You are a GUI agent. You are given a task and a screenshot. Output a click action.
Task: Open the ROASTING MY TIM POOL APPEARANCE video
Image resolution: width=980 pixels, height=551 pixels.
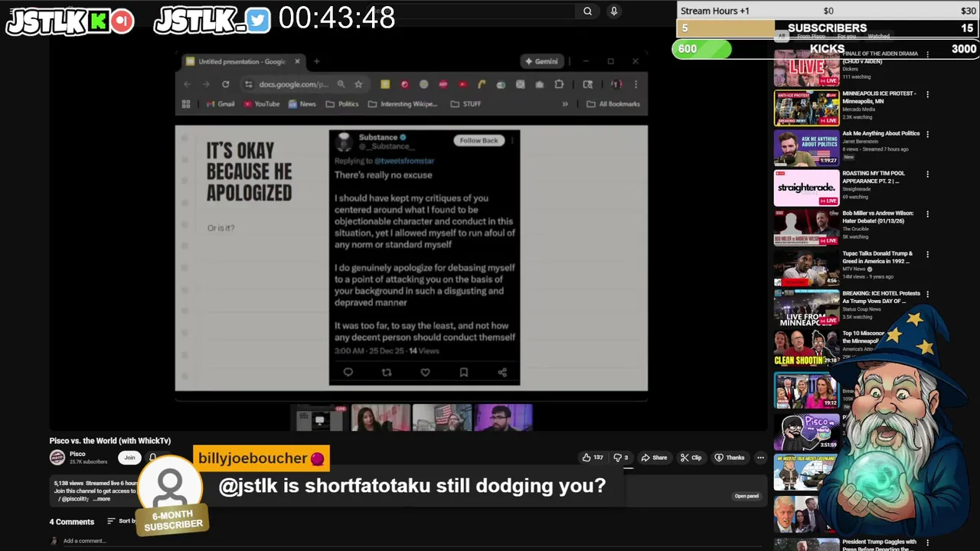[806, 188]
